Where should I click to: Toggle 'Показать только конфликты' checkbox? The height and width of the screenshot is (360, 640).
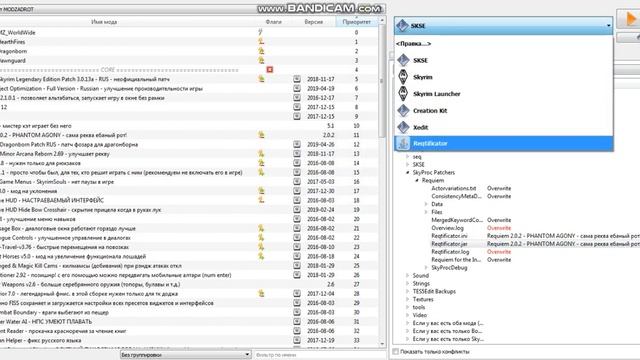396,351
